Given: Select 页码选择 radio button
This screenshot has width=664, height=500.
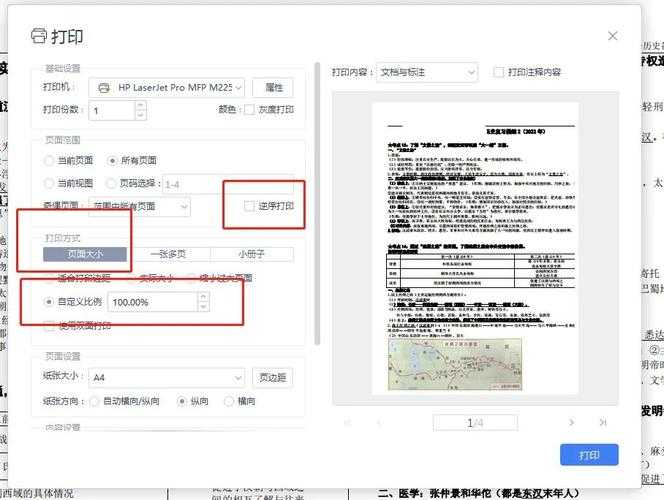Looking at the screenshot, I should [111, 183].
